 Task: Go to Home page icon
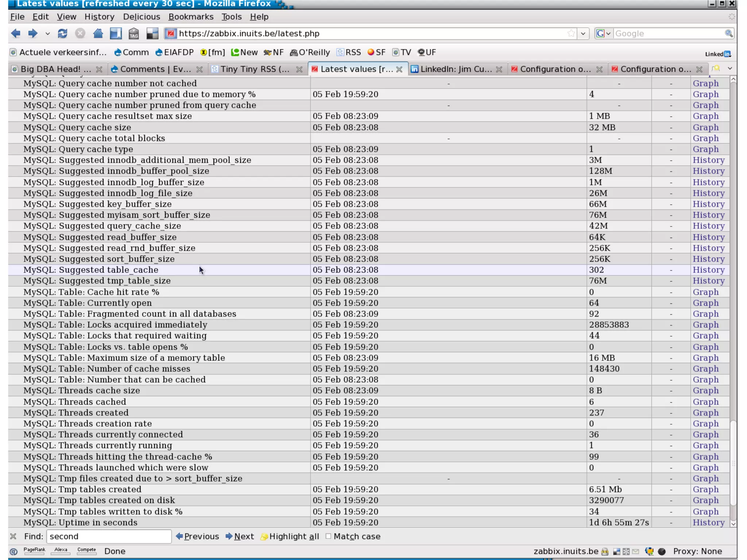[98, 34]
